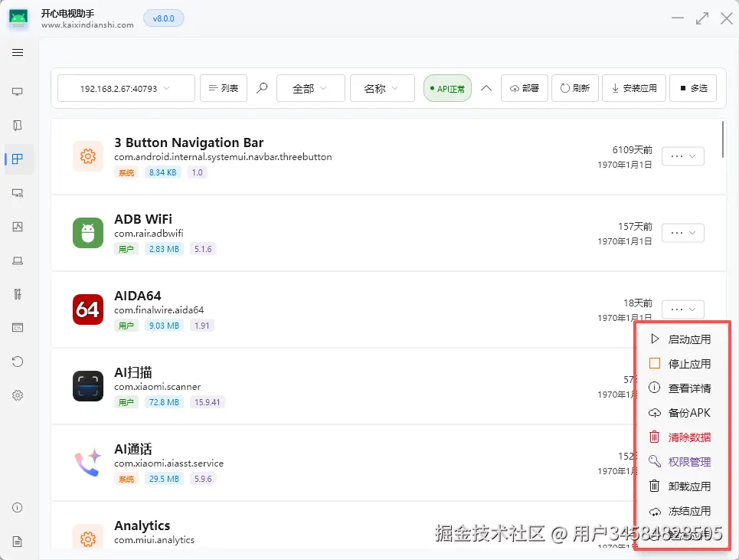The width and height of the screenshot is (739, 560).
Task: Click the ADB WiFi app icon
Action: (88, 233)
